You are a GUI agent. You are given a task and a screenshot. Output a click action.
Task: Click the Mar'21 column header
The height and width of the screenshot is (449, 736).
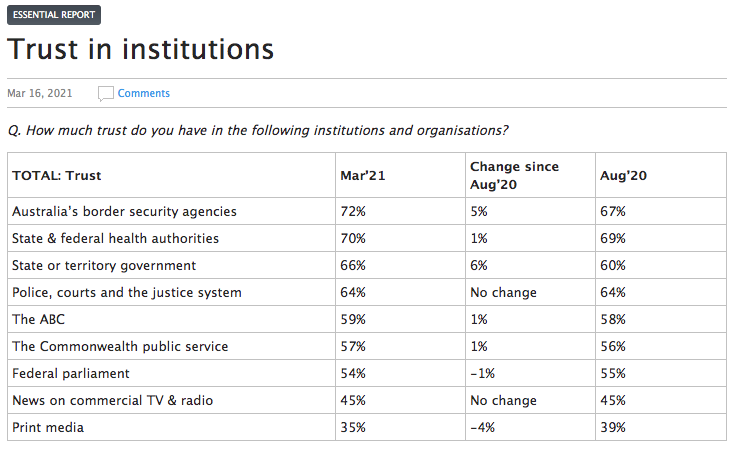(x=362, y=176)
